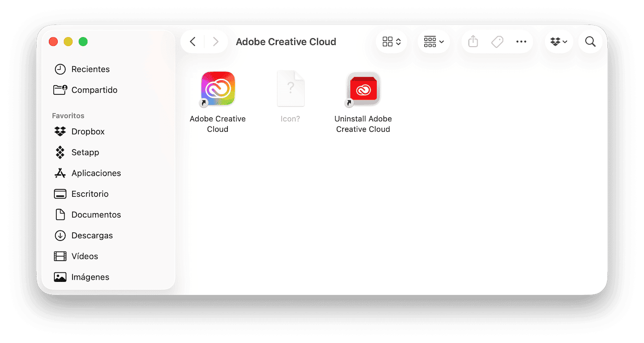Click the tag icon to edit tags
This screenshot has height=343, width=644.
(x=497, y=42)
